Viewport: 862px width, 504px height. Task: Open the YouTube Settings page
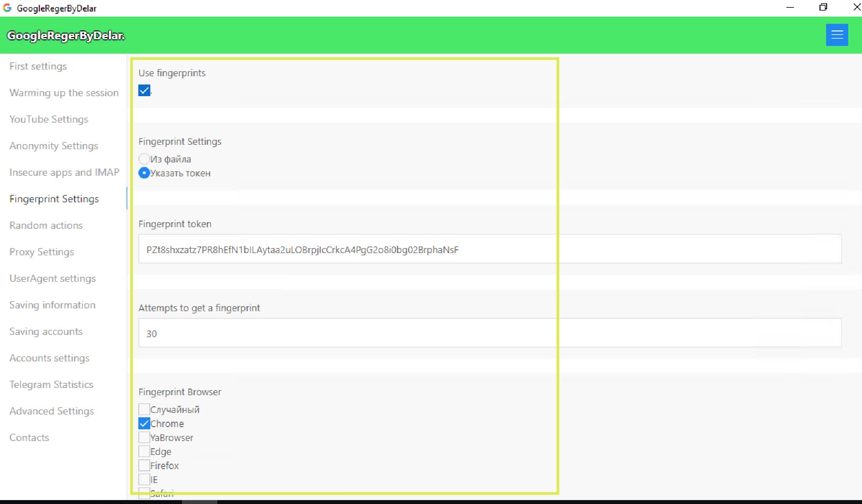49,119
